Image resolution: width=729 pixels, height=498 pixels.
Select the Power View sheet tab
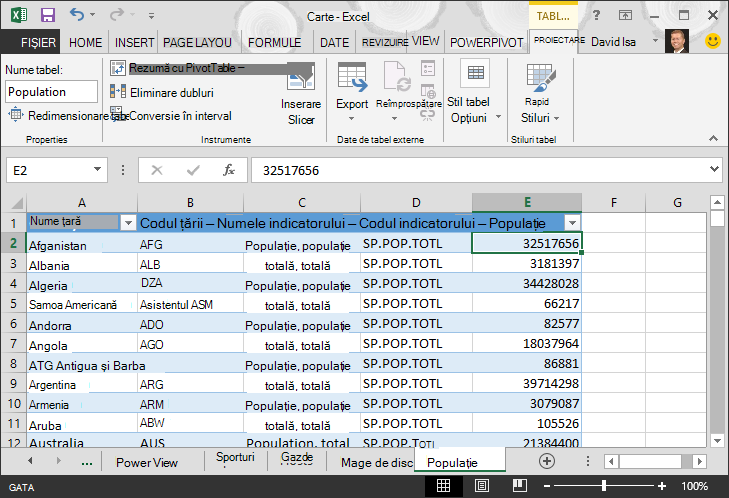(147, 463)
